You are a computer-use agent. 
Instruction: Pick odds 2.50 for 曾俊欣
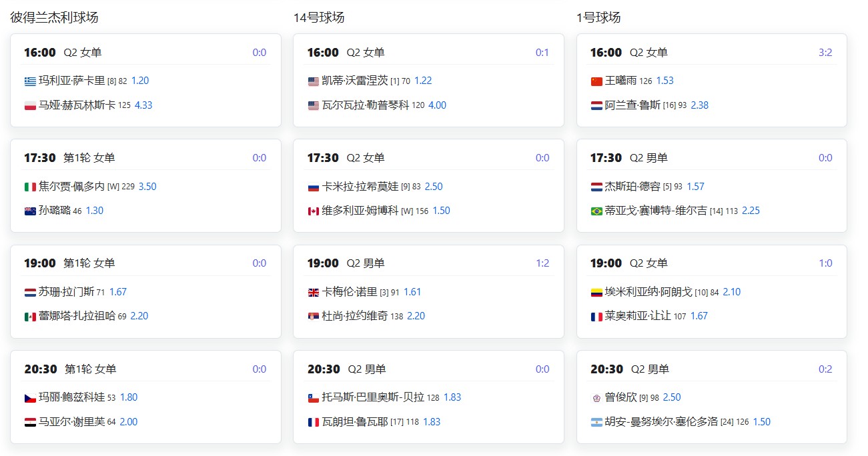(672, 397)
